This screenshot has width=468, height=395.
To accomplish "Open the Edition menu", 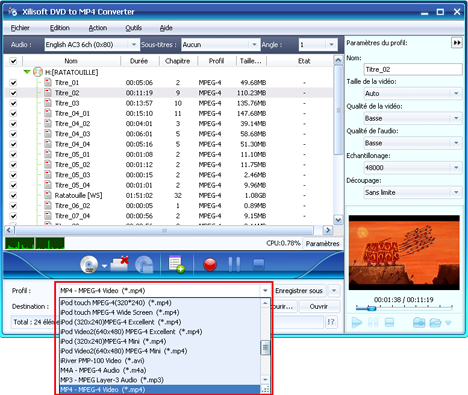I will coord(60,28).
